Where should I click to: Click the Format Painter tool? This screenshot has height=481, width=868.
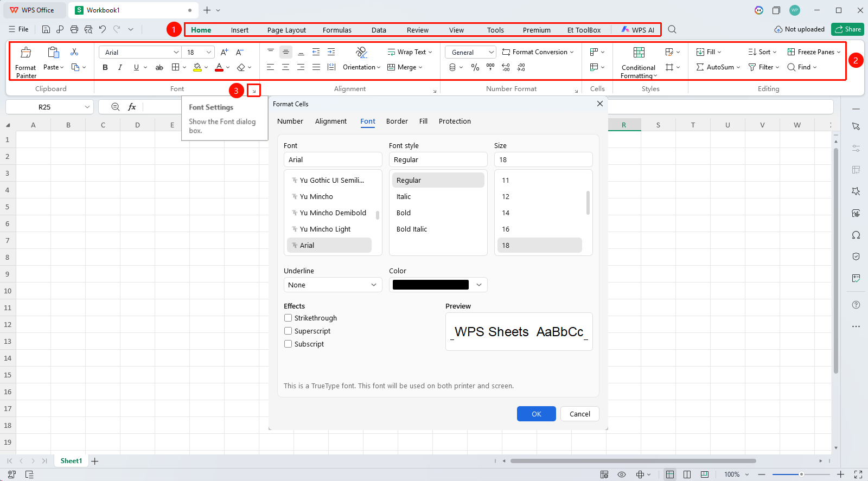point(25,62)
